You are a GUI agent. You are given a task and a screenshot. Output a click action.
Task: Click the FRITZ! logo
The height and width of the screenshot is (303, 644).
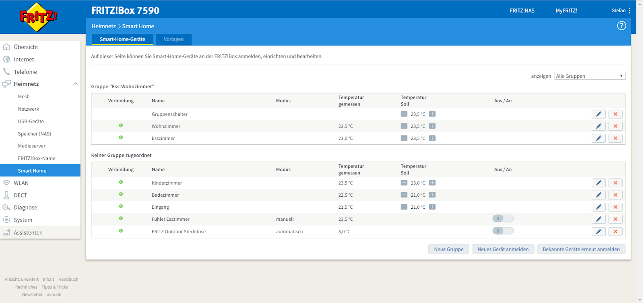coord(38,17)
